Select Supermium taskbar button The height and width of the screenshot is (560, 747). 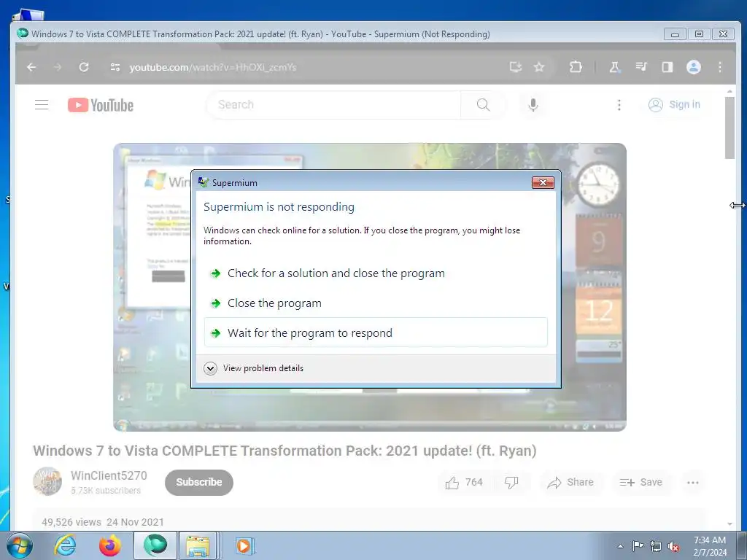[x=155, y=545]
